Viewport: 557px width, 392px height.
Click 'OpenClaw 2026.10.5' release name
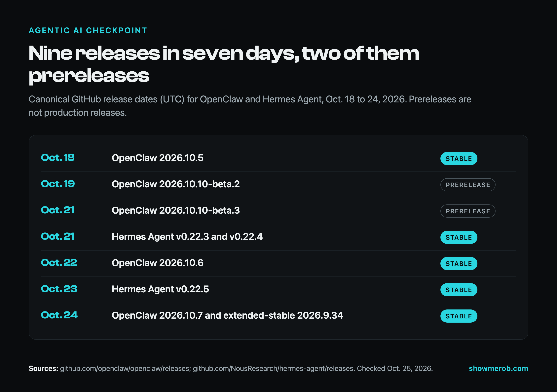click(x=157, y=158)
